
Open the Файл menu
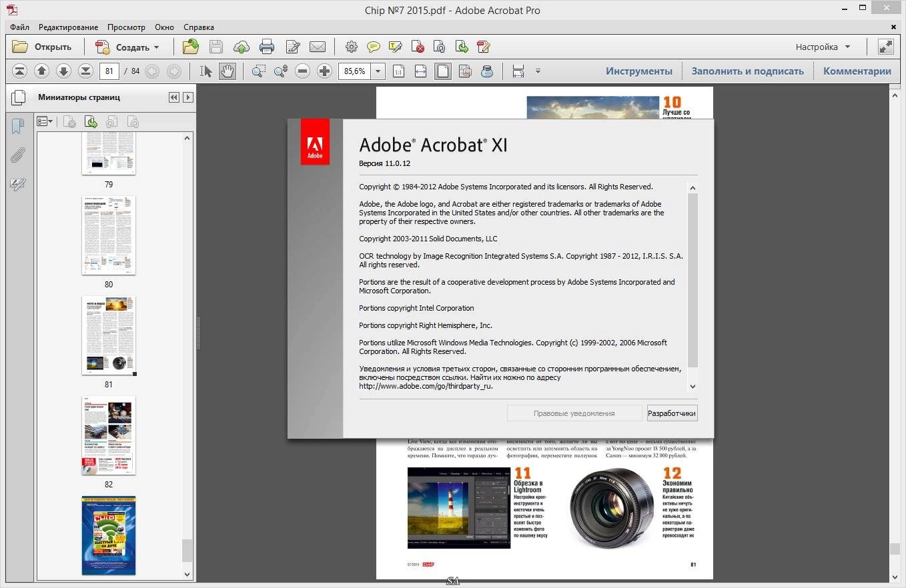tap(19, 27)
